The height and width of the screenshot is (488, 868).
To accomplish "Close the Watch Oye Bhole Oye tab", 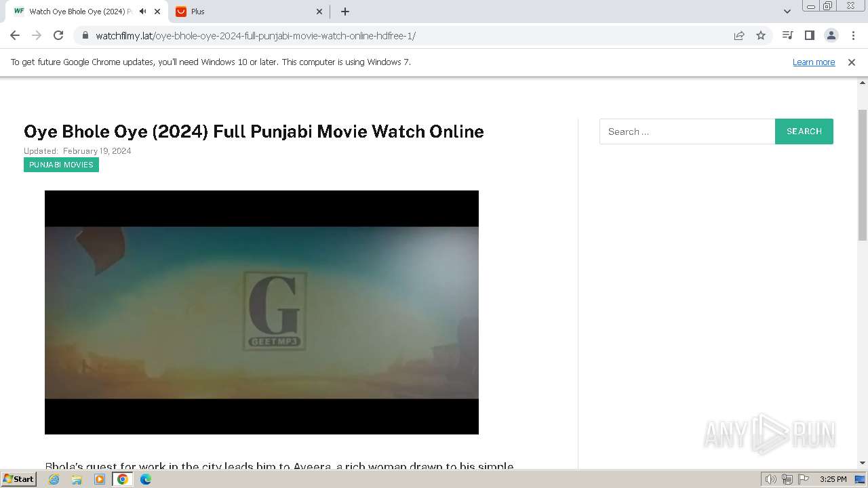I will coord(157,12).
